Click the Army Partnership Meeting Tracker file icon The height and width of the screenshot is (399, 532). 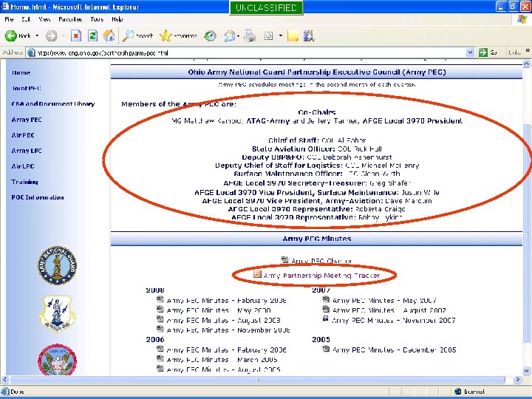click(x=258, y=274)
